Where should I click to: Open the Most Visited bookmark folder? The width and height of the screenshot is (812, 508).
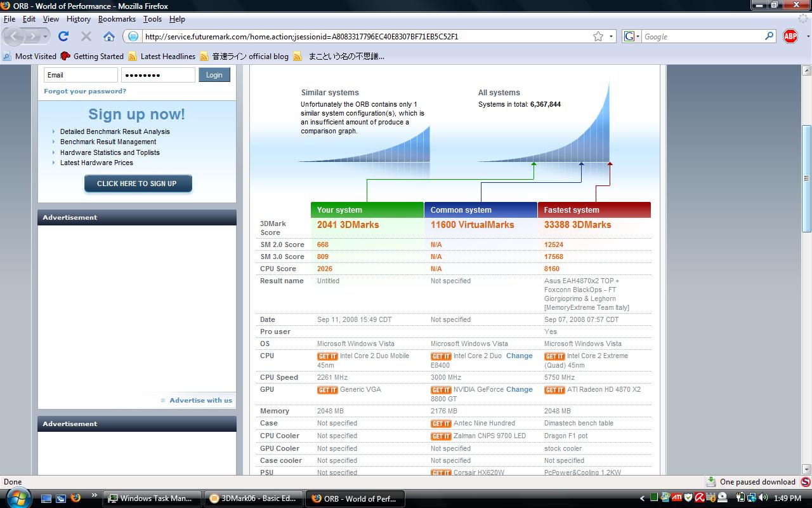tap(30, 56)
